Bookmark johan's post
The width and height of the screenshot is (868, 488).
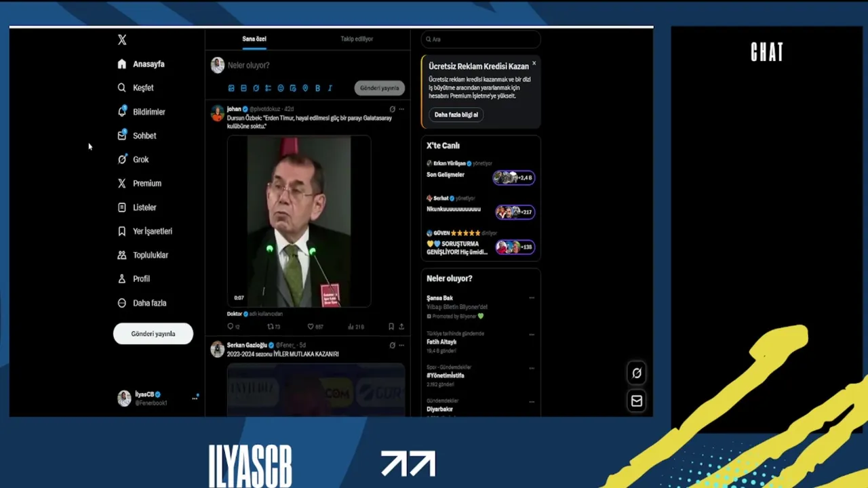391,327
